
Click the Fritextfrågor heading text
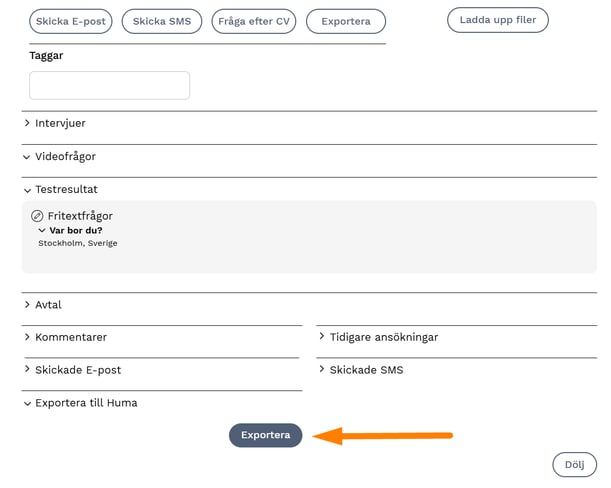80,216
